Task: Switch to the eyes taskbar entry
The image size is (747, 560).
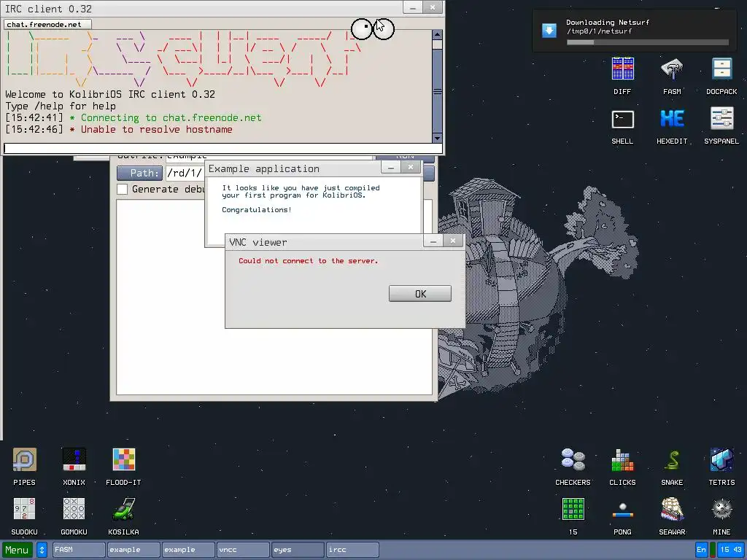Action: (x=298, y=550)
